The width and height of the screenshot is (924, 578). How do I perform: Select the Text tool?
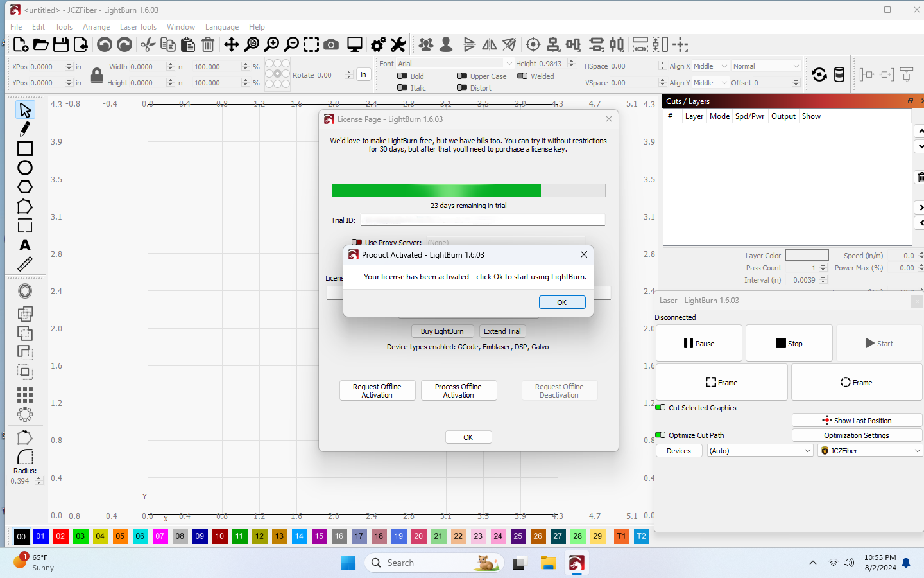[25, 245]
